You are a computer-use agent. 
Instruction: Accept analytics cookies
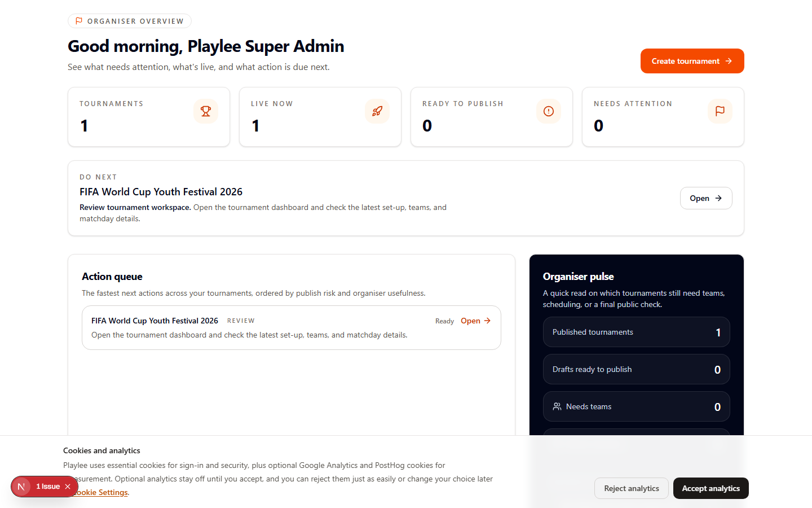tap(710, 488)
